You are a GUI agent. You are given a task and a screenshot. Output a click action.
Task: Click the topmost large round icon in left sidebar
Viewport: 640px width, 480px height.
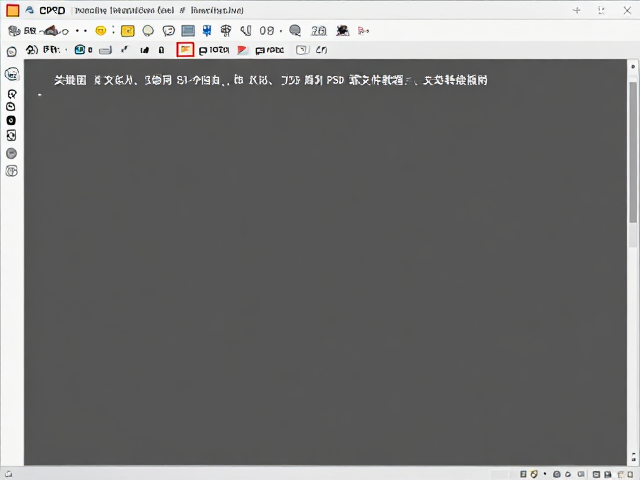(x=12, y=74)
